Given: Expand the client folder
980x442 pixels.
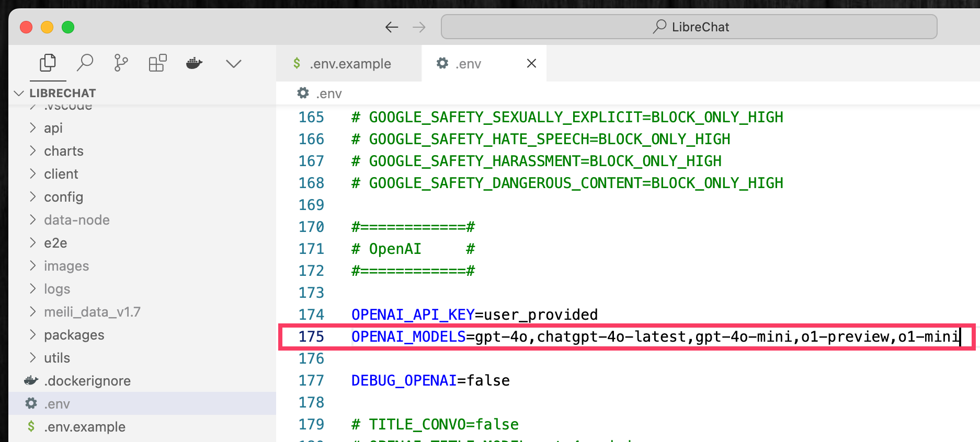Looking at the screenshot, I should [61, 174].
